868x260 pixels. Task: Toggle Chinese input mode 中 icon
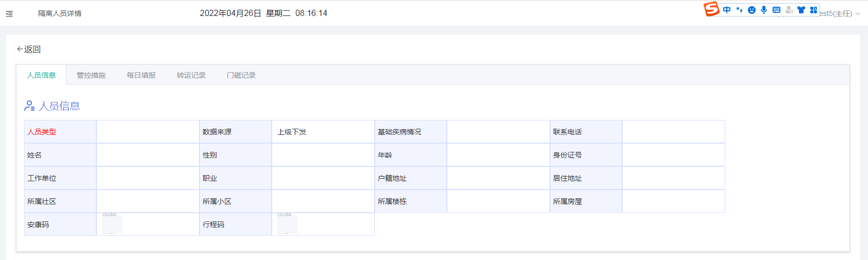pyautogui.click(x=727, y=10)
